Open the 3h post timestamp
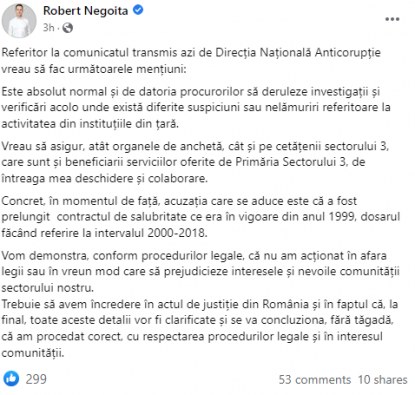This screenshot has width=415, height=395. point(48,28)
